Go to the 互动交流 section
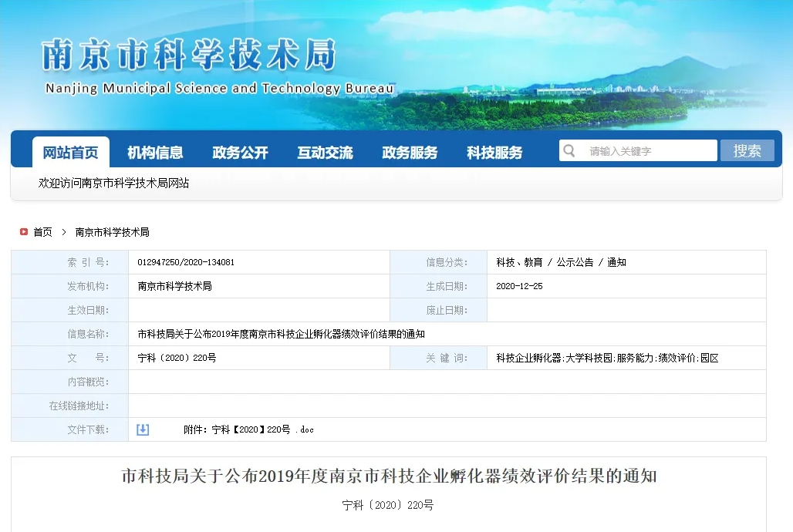 [325, 153]
